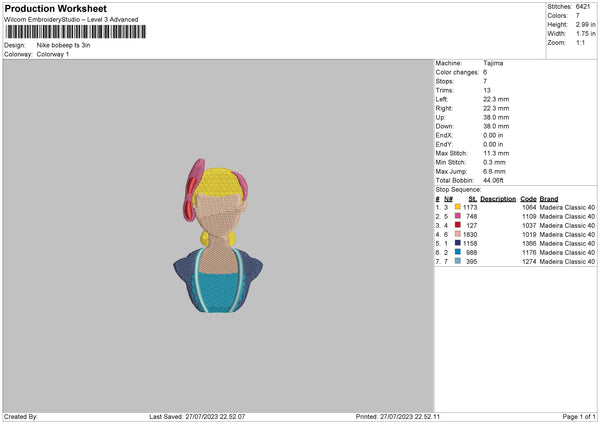Viewport: 600px width, 424px height.
Task: Click the light pink swatch code 1019
Action: click(x=458, y=234)
